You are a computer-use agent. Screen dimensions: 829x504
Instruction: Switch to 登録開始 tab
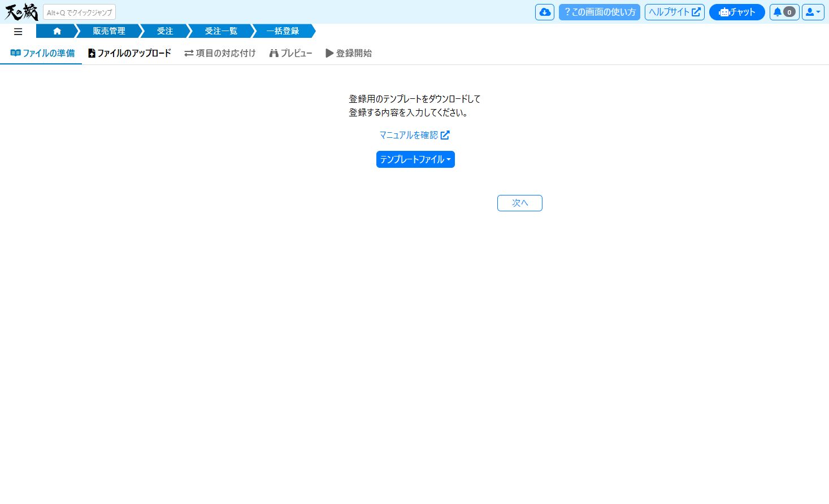[x=349, y=53]
